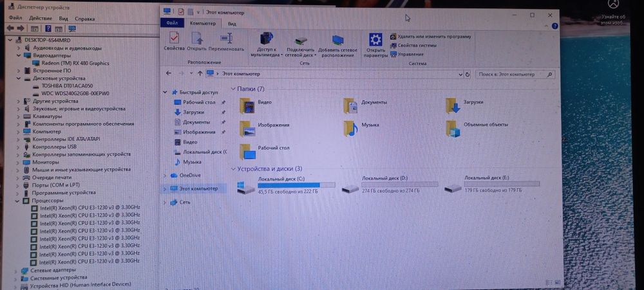Click Свойства системы in the ribbon

(413, 46)
